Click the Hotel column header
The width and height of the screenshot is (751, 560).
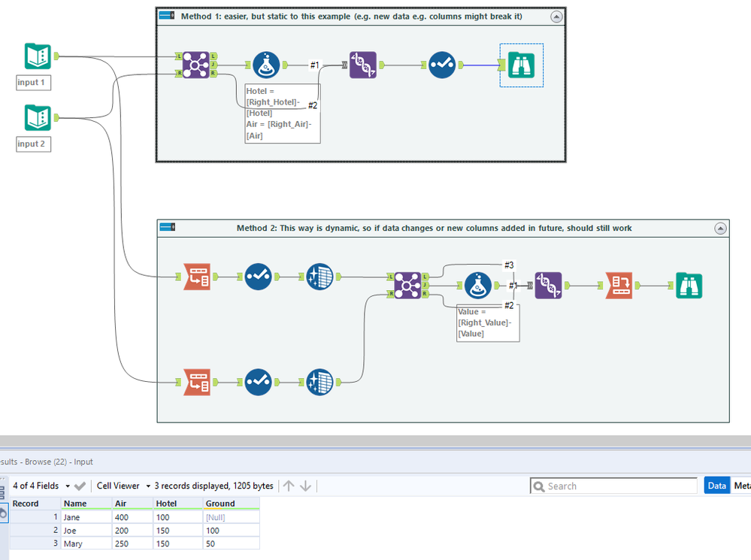coord(178,504)
